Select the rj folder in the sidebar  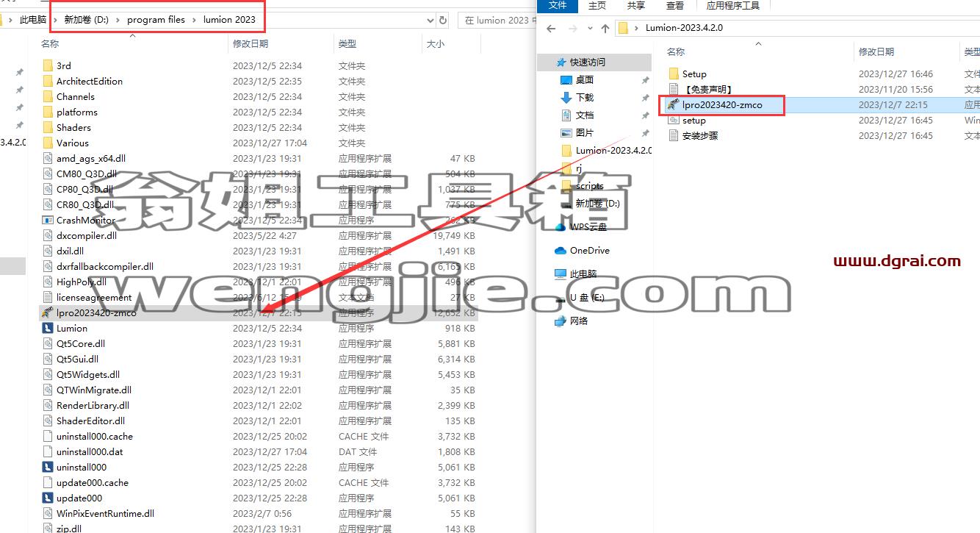point(579,168)
